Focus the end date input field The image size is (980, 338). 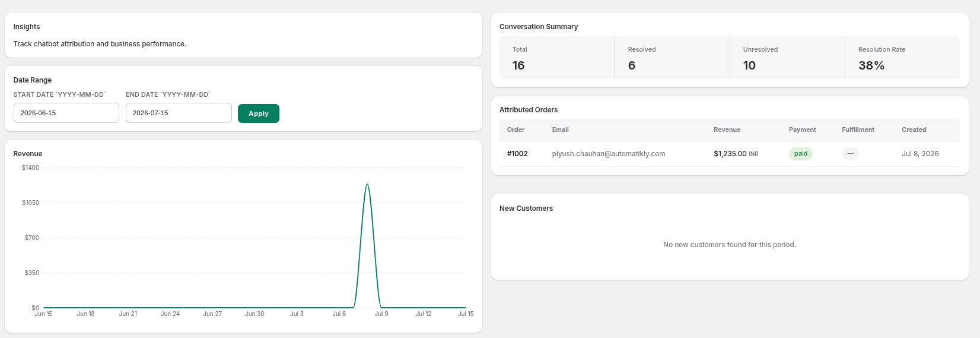click(x=179, y=113)
